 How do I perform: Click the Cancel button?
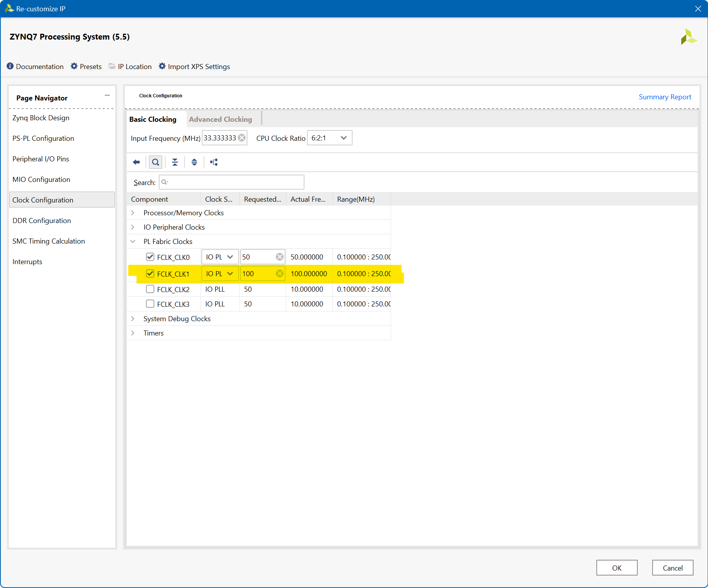click(x=673, y=567)
